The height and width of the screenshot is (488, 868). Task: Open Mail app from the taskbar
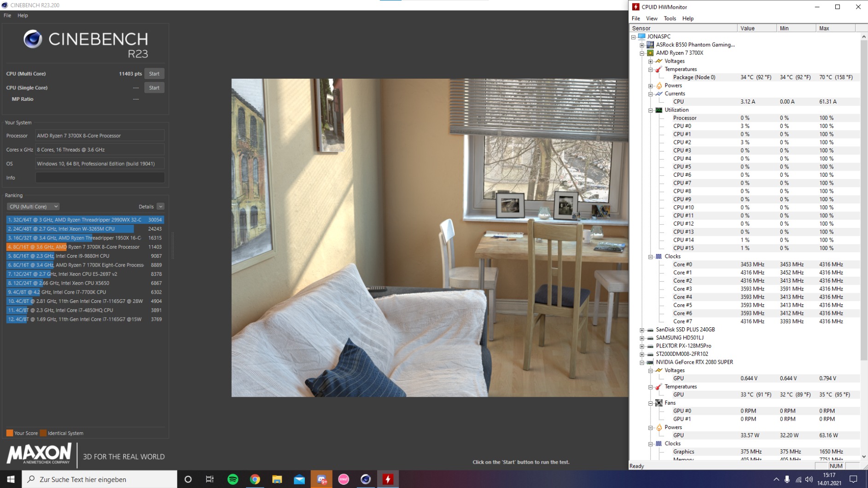[x=299, y=479]
